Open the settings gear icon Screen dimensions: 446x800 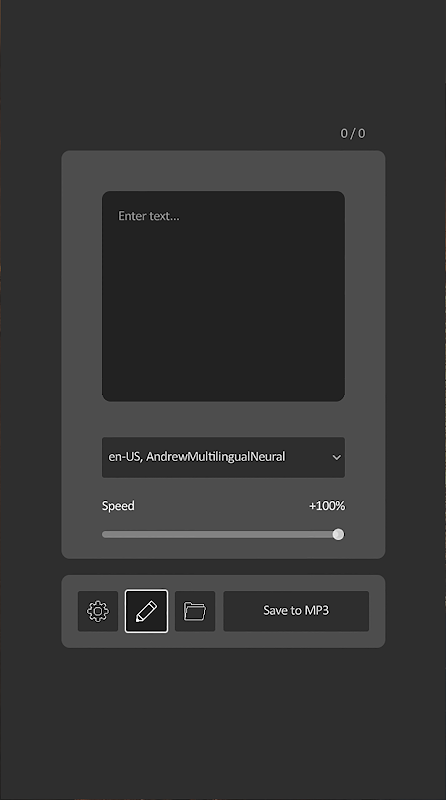tap(98, 611)
